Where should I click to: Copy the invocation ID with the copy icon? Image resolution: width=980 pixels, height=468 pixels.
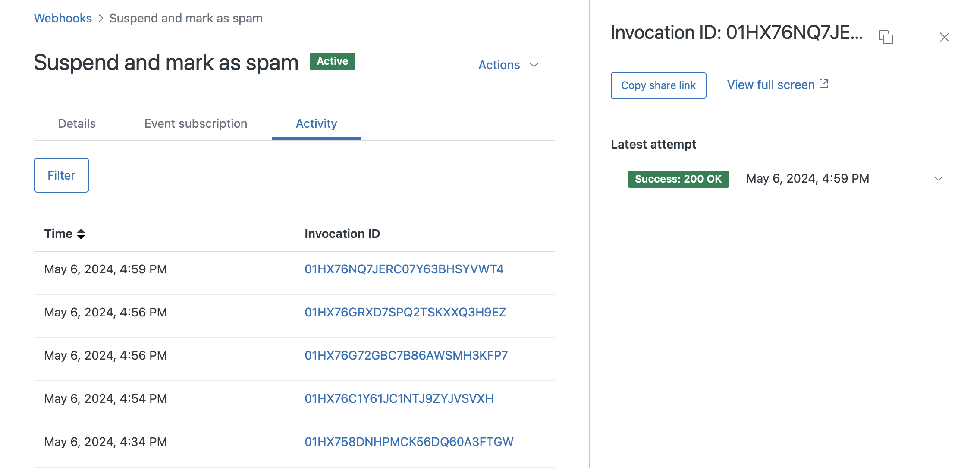[x=886, y=37]
